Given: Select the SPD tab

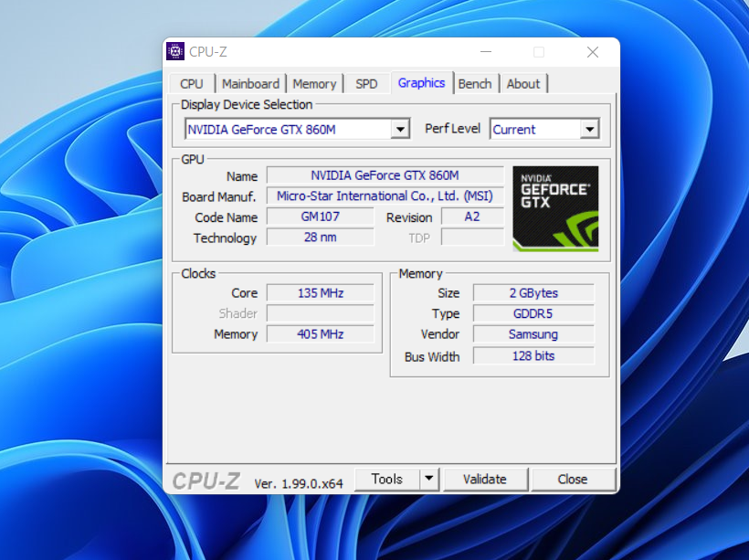Looking at the screenshot, I should click(366, 83).
